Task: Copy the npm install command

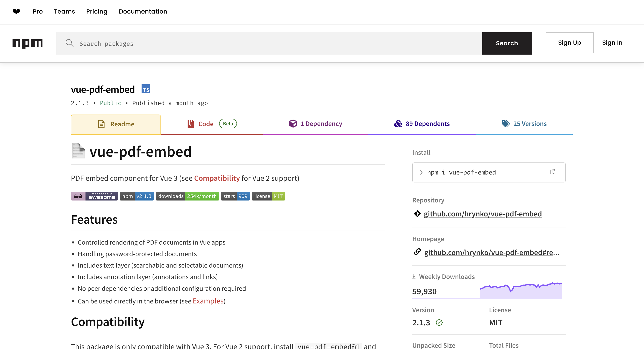Action: (553, 172)
